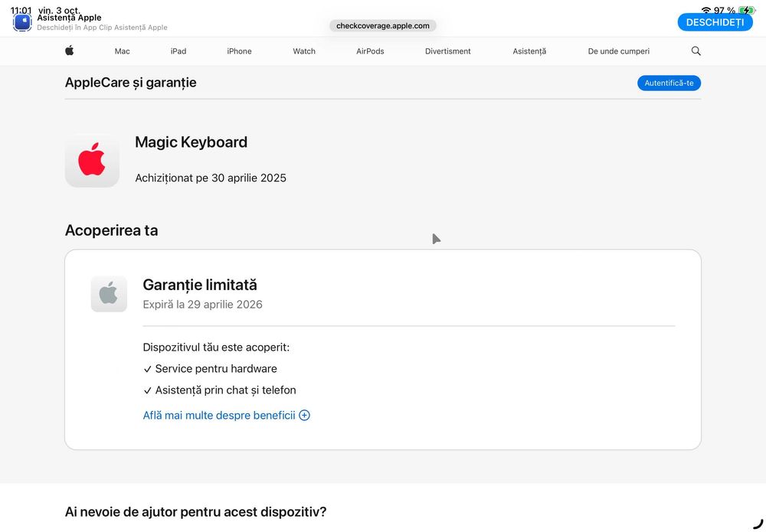Viewport: 766px width, 532px height.
Task: Open Asistență in the navigation bar
Action: pos(529,51)
